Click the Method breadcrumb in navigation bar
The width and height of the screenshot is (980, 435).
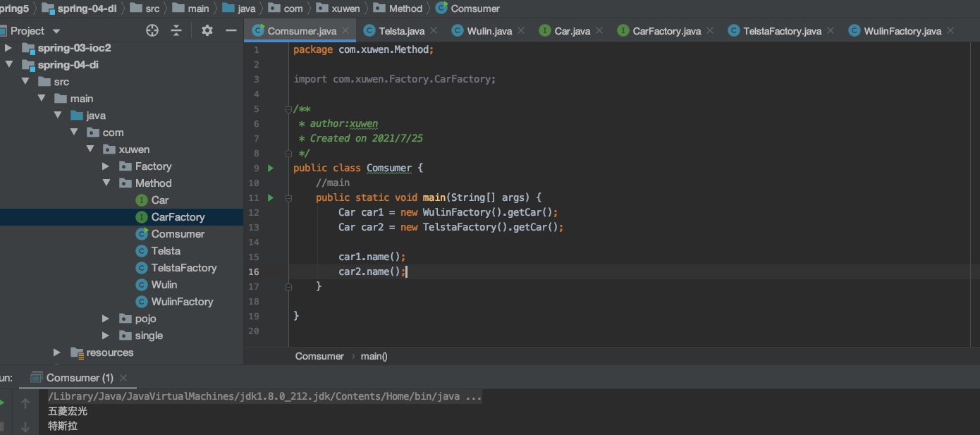pos(405,8)
